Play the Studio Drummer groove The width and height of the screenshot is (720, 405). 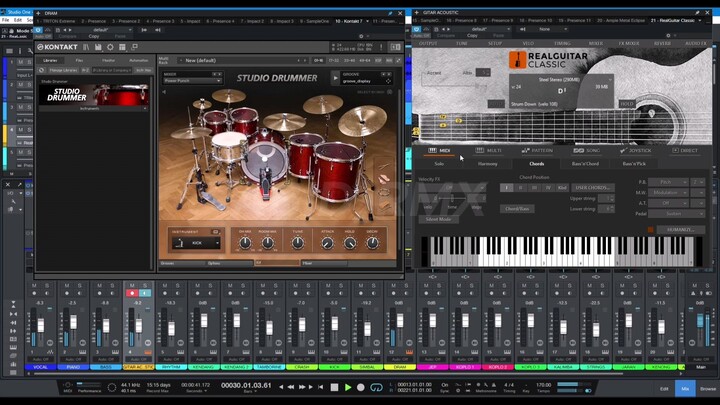click(x=335, y=78)
